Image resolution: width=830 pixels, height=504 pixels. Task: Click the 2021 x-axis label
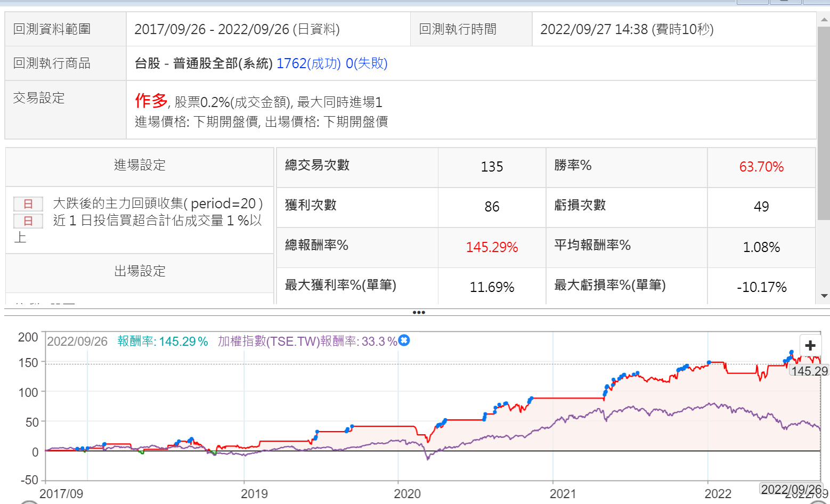click(563, 493)
